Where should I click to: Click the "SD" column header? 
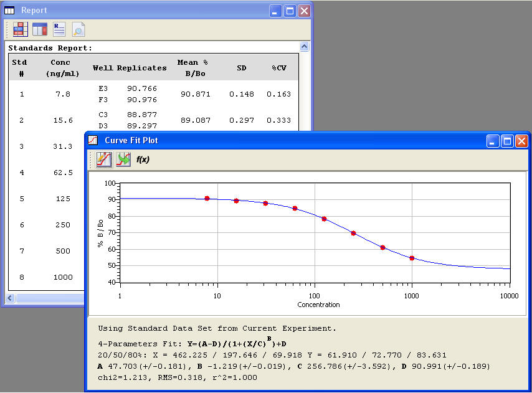(x=242, y=68)
